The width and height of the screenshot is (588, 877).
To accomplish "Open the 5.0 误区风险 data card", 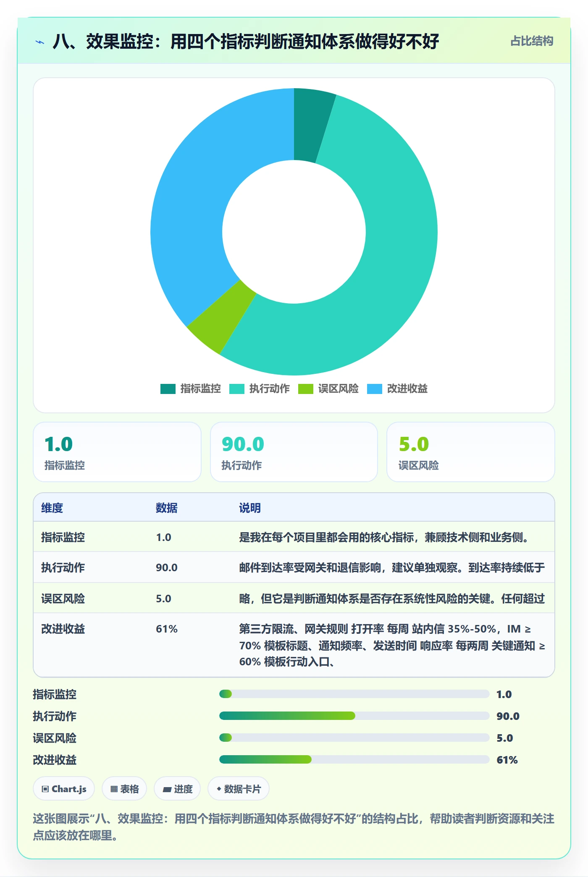I will (x=471, y=452).
